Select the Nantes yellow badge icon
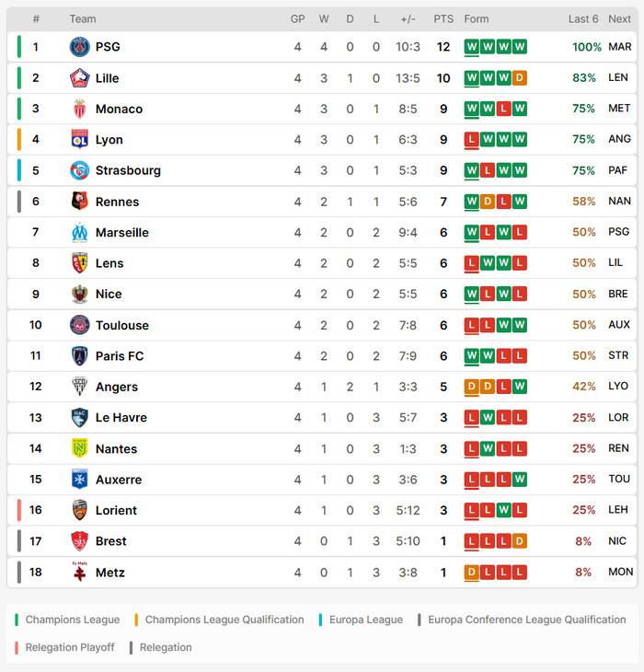644x672 pixels. 80,448
